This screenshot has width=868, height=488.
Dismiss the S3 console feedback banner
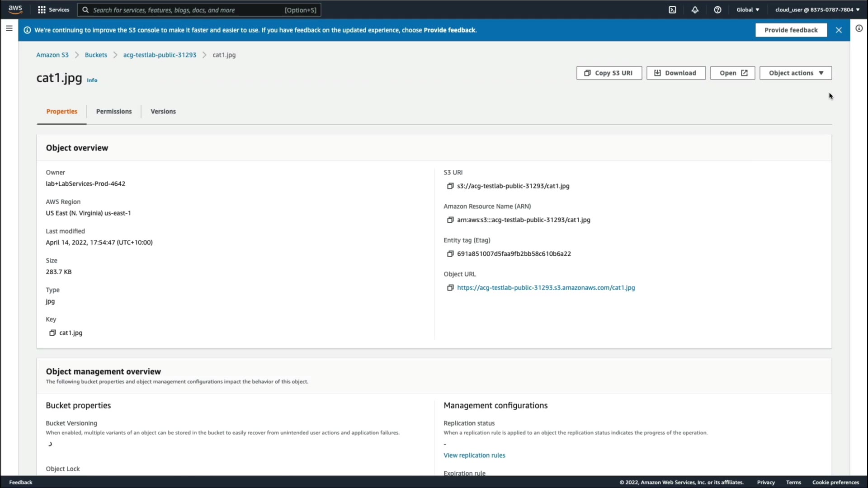pos(839,30)
